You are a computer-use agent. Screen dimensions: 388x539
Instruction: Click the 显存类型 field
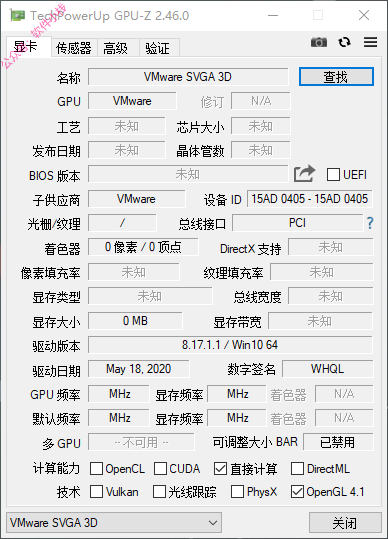pyautogui.click(x=150, y=296)
